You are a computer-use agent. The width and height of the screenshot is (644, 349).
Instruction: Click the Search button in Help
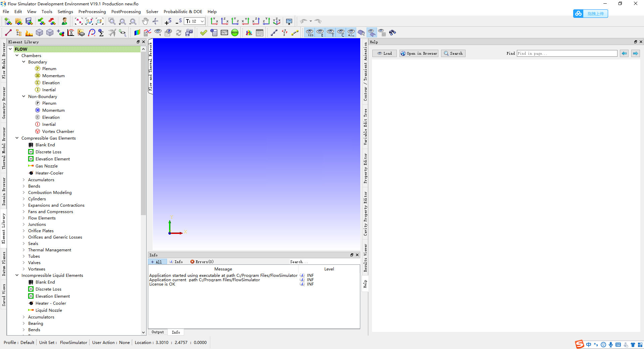[453, 53]
